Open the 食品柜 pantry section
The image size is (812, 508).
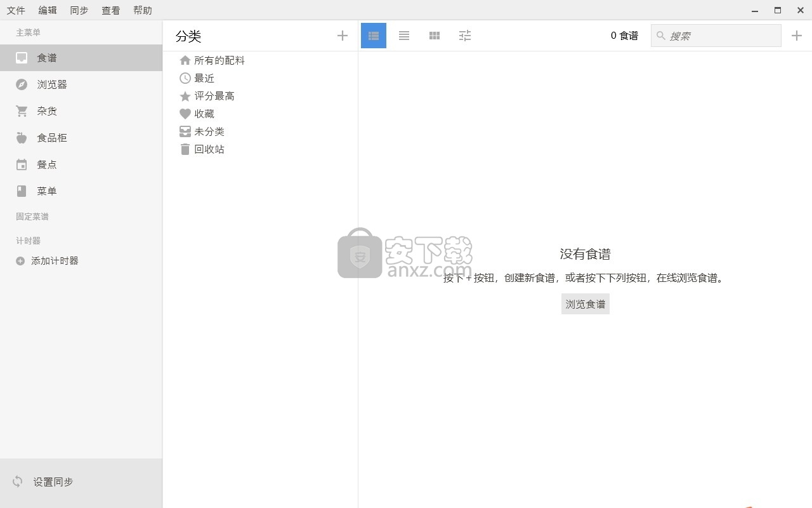point(81,138)
